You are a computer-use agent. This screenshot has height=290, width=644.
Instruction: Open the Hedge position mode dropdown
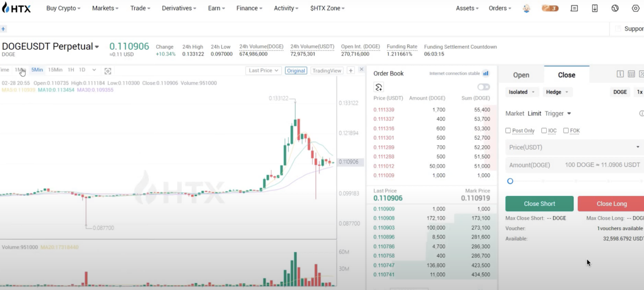point(557,92)
